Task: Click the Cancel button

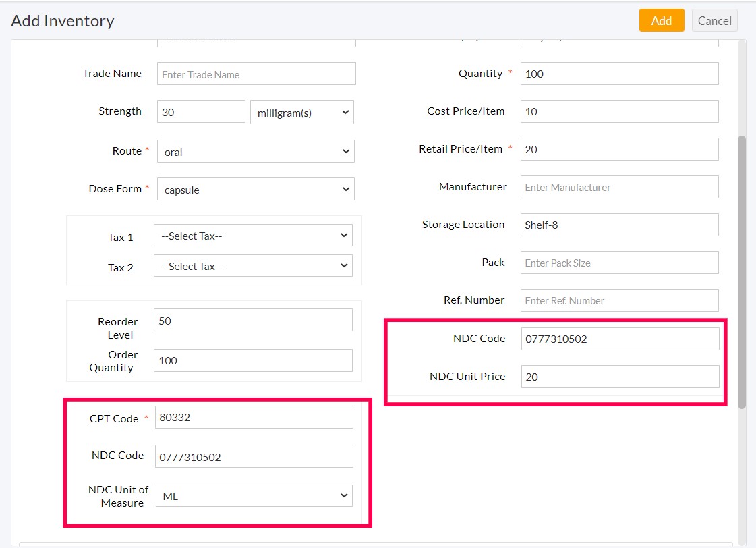Action: pyautogui.click(x=714, y=20)
